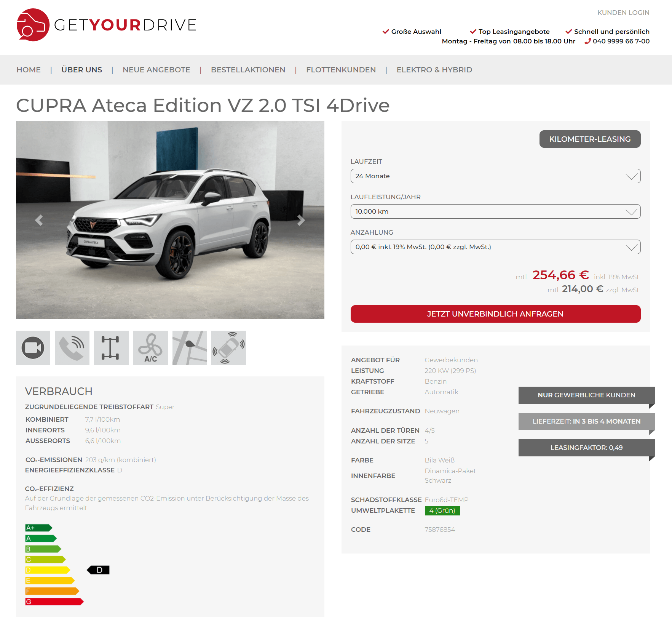Click the phone hands-free feature icon
The image size is (672, 624).
72,348
